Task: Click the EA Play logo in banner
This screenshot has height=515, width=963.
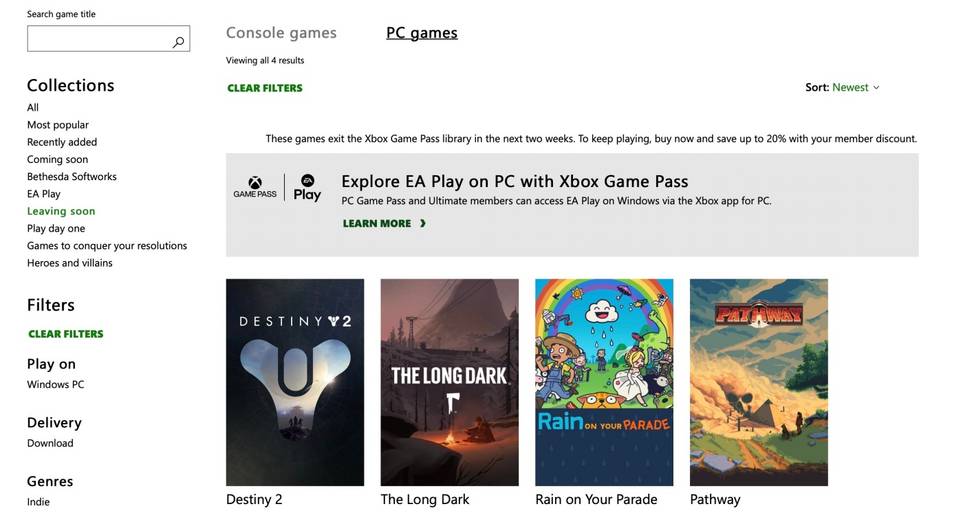Action: click(307, 187)
